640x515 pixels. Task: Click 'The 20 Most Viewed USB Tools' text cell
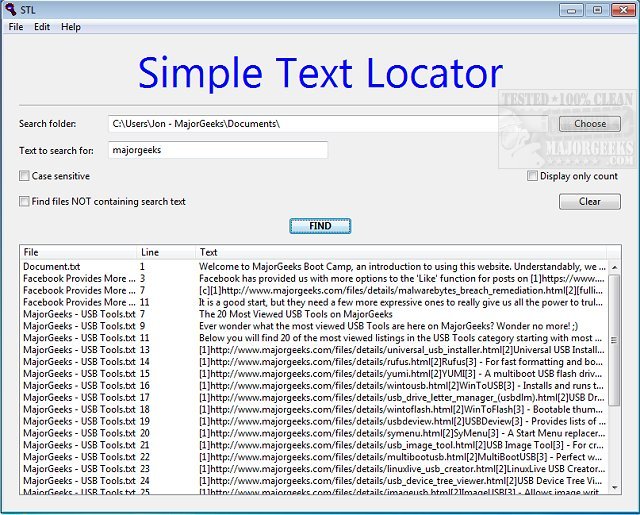(x=296, y=314)
